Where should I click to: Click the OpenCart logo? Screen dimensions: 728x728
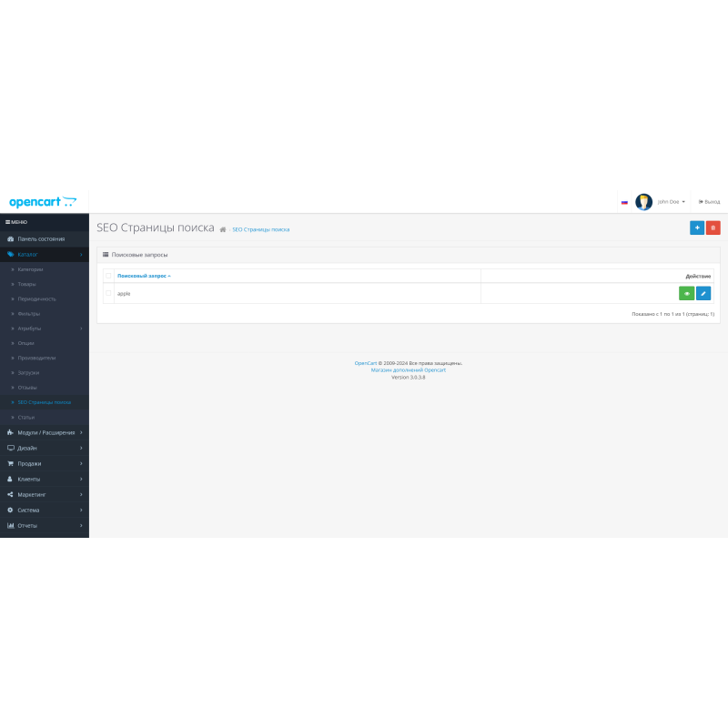coord(43,202)
